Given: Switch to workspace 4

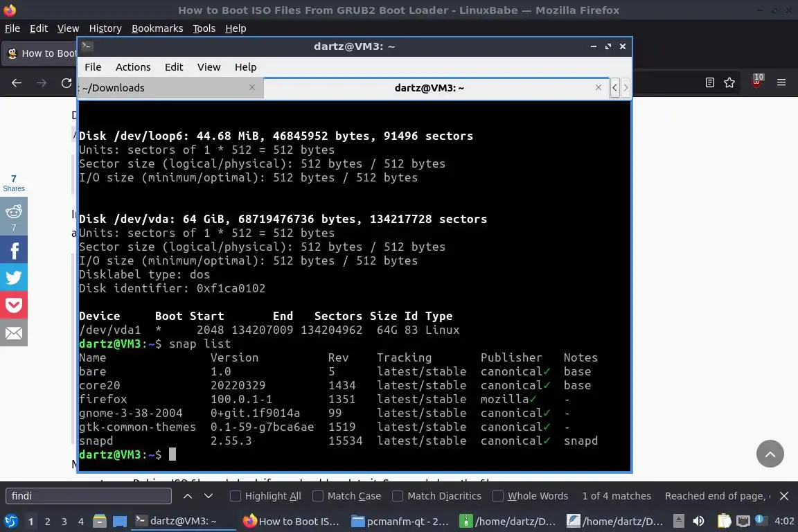Looking at the screenshot, I should coord(81,522).
